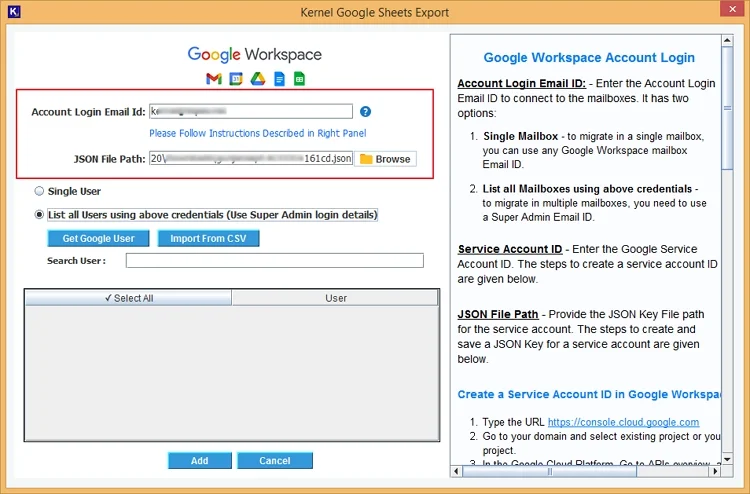Click the folder icon on the Browse button
Viewport: 750px width, 494px height.
[366, 159]
